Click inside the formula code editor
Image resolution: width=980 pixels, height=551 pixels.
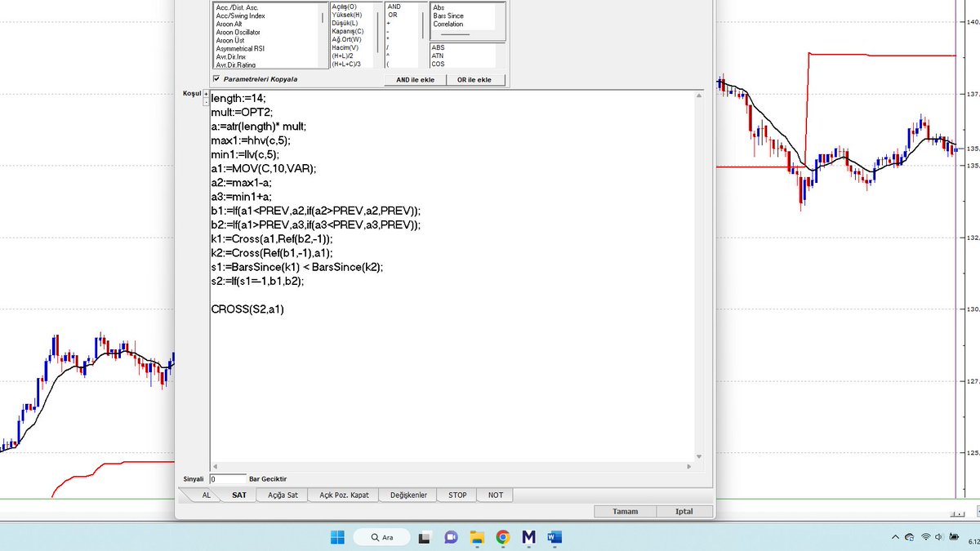tap(452, 276)
